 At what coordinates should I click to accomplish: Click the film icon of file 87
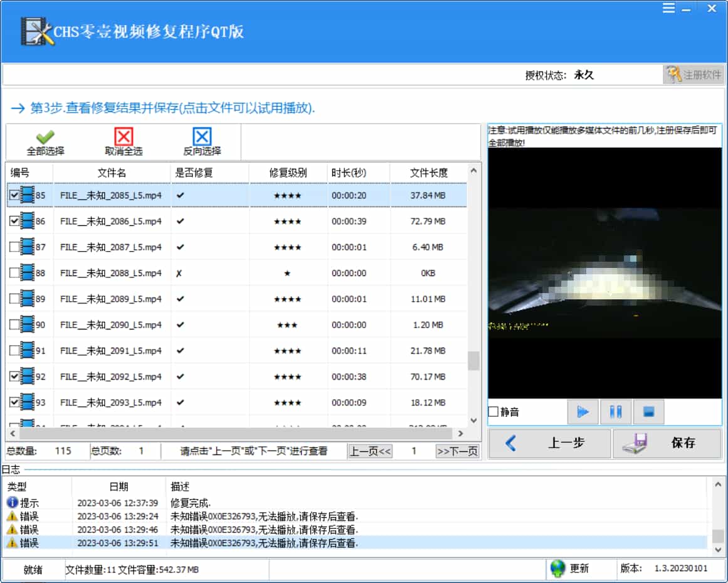(28, 247)
